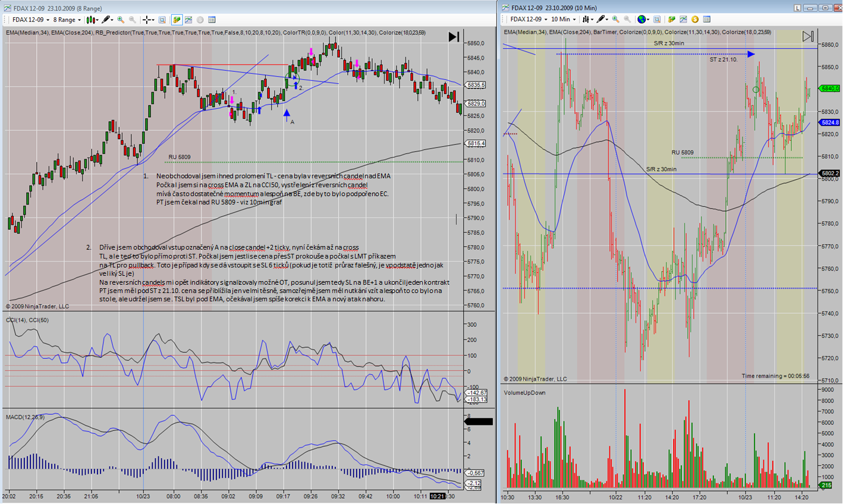Viewport: 843px width, 504px height.
Task: Click the skip-to-latest-bar arrow in the 10 Min chart
Action: pyautogui.click(x=808, y=37)
